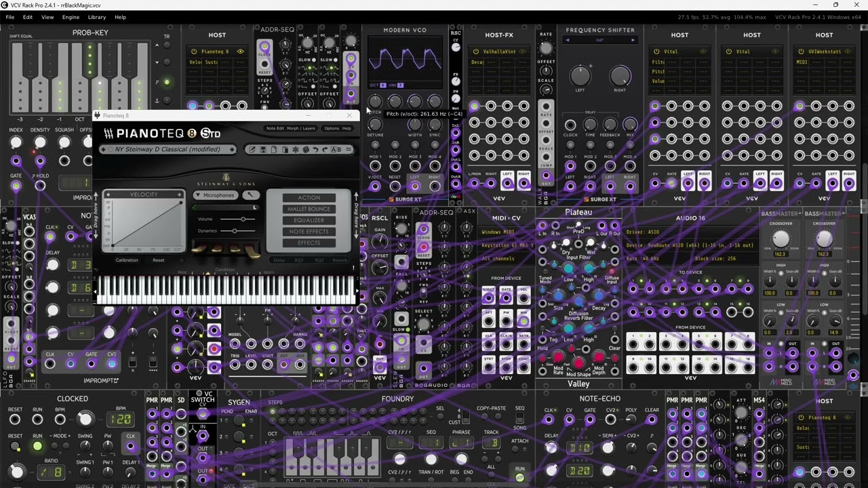
Task: Open the Rate: 48 kHz selector
Action: (x=656, y=258)
